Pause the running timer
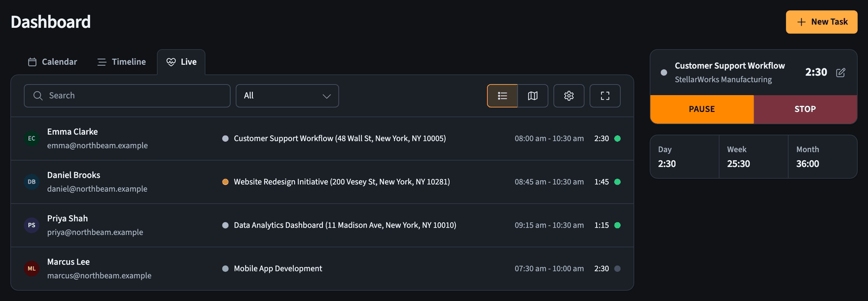Screen dimensions: 868x301 [x=702, y=109]
